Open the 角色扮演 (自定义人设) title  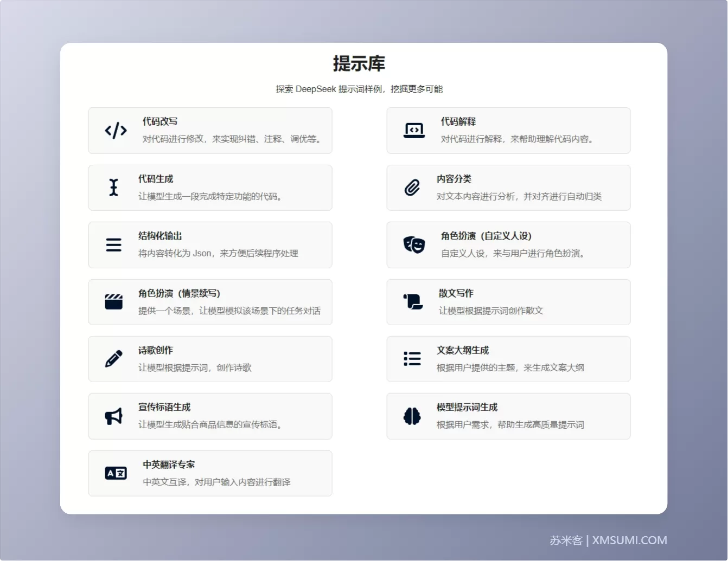tap(486, 236)
